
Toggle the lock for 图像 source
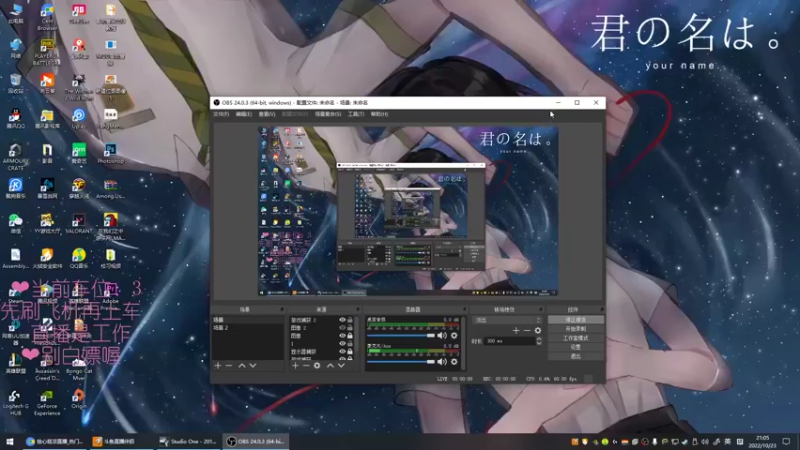pos(350,336)
